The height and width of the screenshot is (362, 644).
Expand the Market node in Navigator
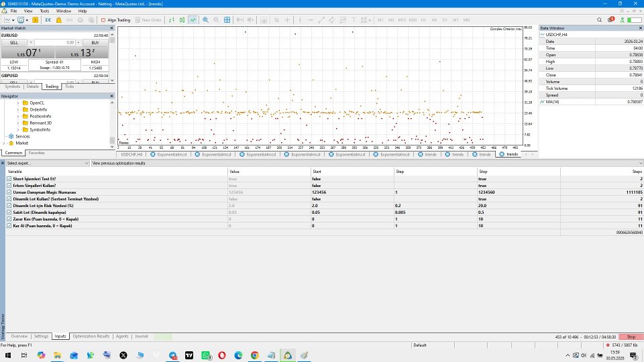tap(4, 143)
